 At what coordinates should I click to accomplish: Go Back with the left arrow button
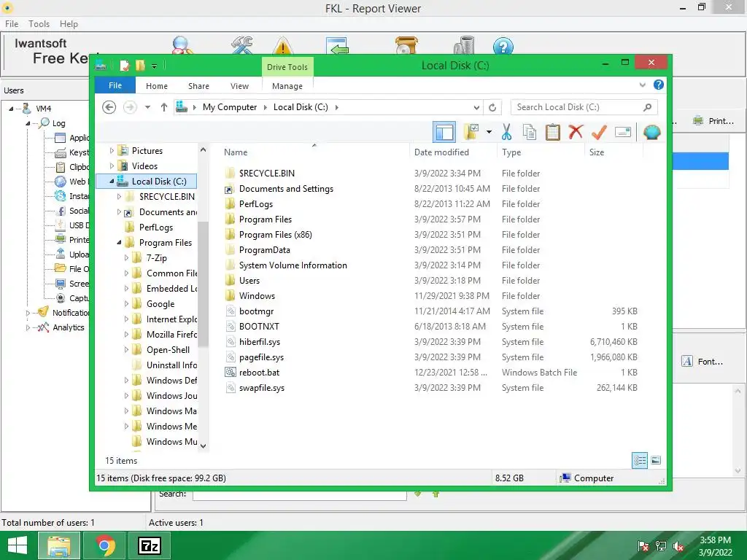(x=109, y=107)
